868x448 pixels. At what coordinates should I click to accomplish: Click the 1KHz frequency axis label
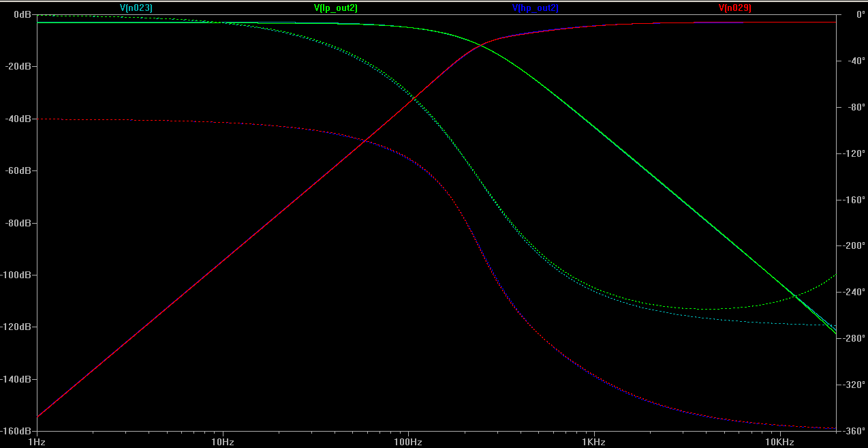(x=594, y=442)
